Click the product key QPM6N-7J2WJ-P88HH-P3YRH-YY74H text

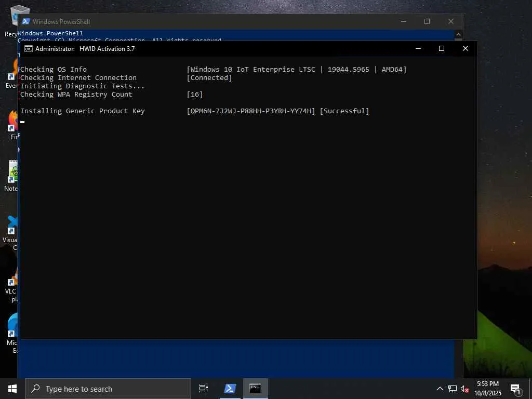pyautogui.click(x=251, y=111)
